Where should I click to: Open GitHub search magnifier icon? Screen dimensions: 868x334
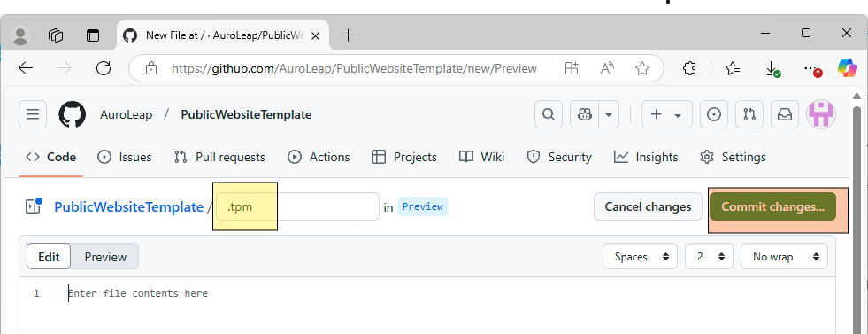pyautogui.click(x=548, y=114)
